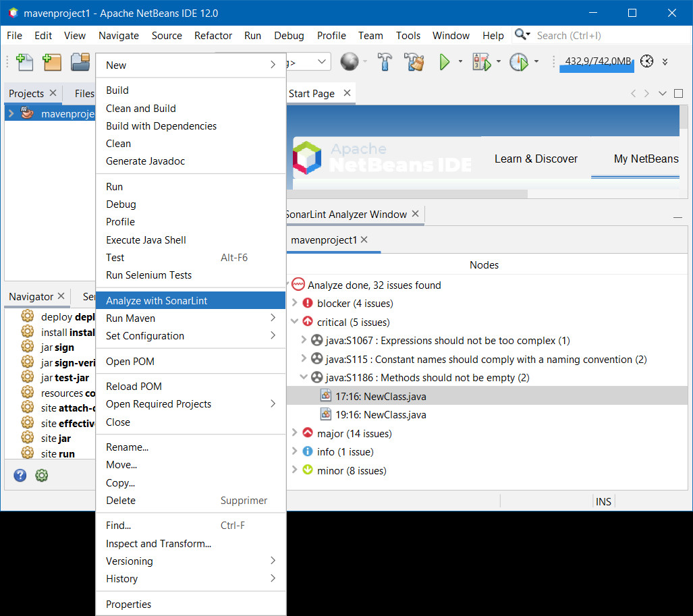This screenshot has width=693, height=616.
Task: Expand the blocker issues node
Action: (x=295, y=303)
